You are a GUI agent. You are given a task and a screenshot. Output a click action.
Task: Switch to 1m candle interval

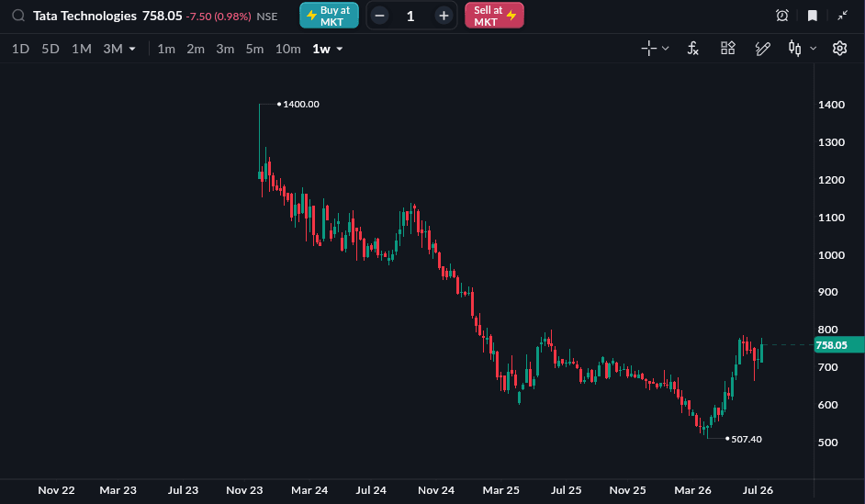click(x=166, y=49)
